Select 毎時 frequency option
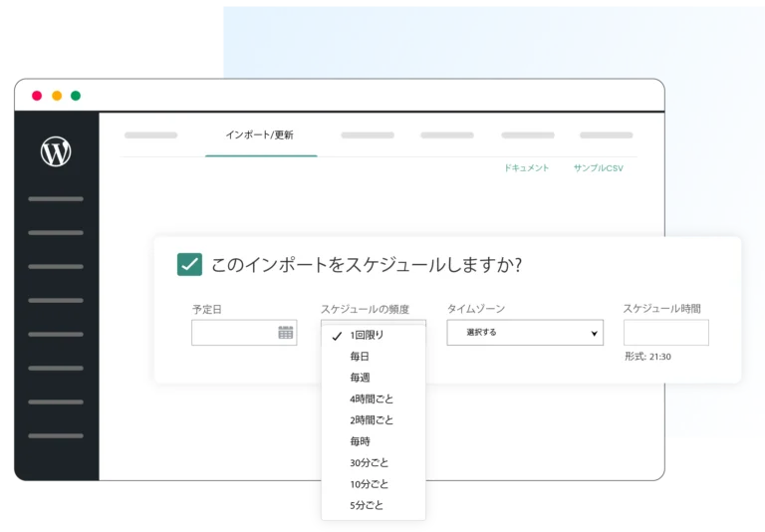 click(360, 441)
